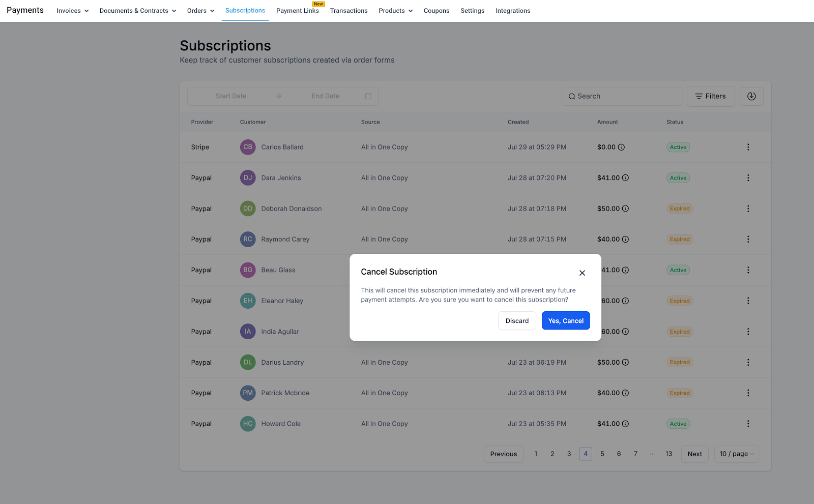
Task: Expand the Products dropdown menu
Action: click(395, 11)
